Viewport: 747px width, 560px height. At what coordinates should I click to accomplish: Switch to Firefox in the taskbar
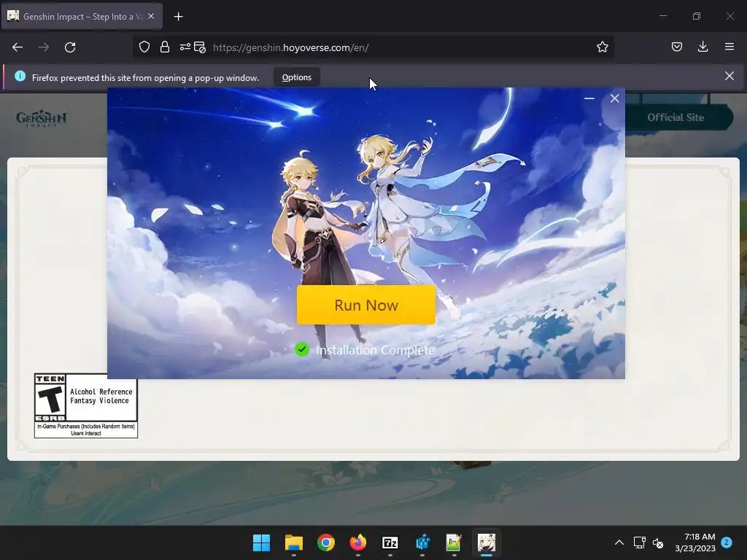click(x=357, y=542)
